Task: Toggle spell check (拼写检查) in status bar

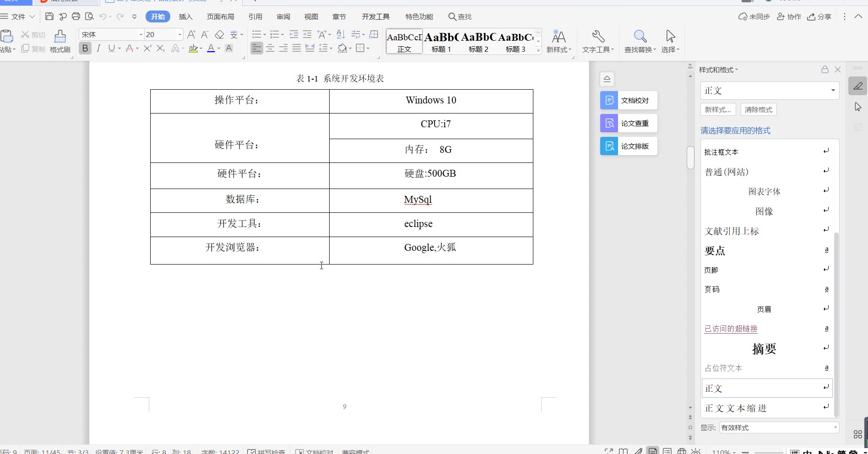Action: (266, 451)
